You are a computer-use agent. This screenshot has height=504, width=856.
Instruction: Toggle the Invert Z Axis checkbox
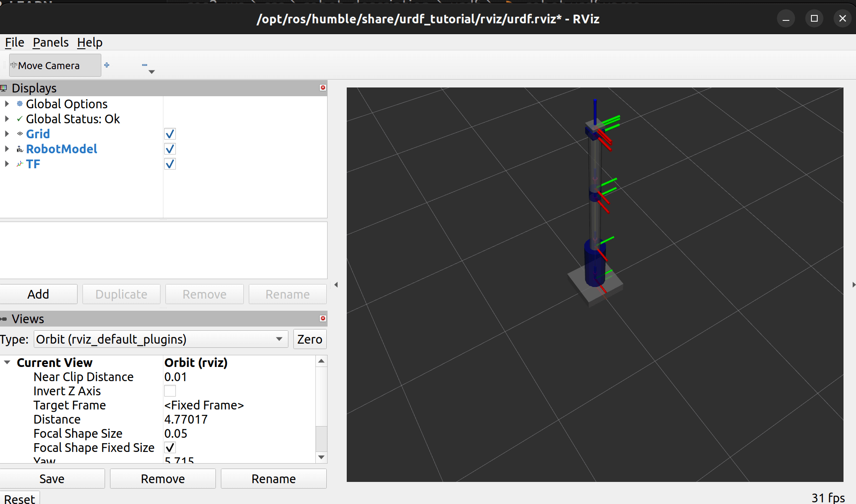pos(170,391)
